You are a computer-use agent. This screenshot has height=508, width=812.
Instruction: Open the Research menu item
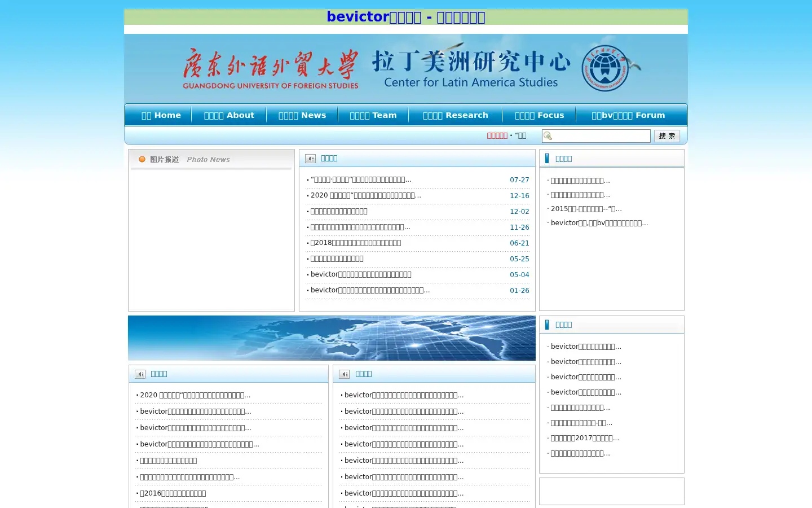(456, 115)
